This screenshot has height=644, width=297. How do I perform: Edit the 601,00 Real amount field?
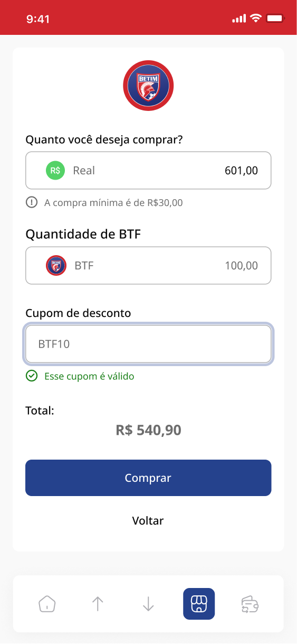[148, 170]
